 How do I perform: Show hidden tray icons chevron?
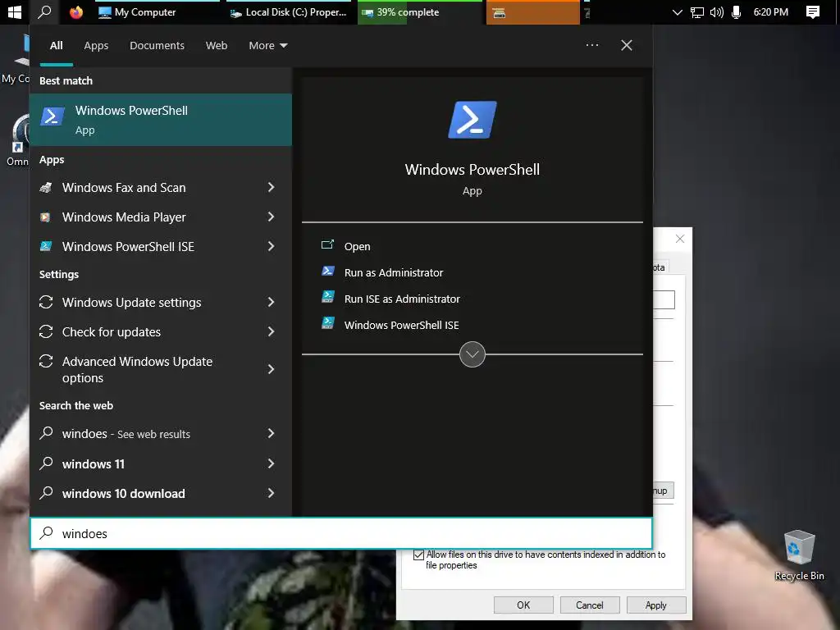click(x=677, y=11)
